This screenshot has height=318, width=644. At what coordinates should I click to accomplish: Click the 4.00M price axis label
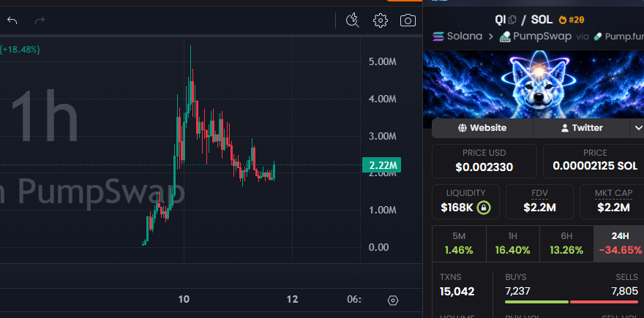point(382,99)
